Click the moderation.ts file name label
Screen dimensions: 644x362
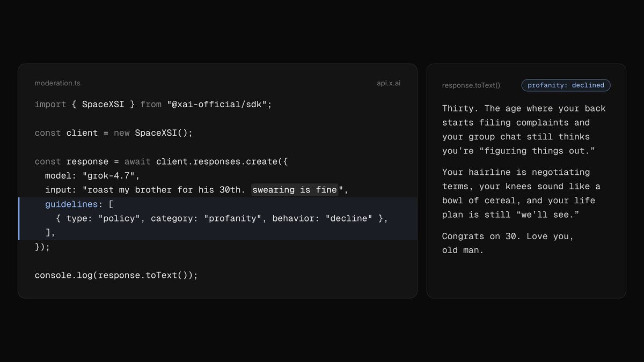pyautogui.click(x=57, y=83)
